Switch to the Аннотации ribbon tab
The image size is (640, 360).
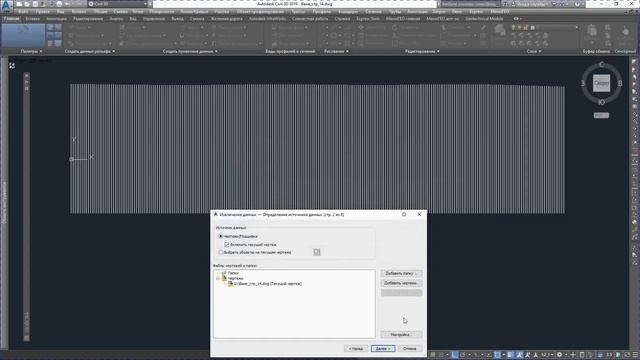(56, 19)
